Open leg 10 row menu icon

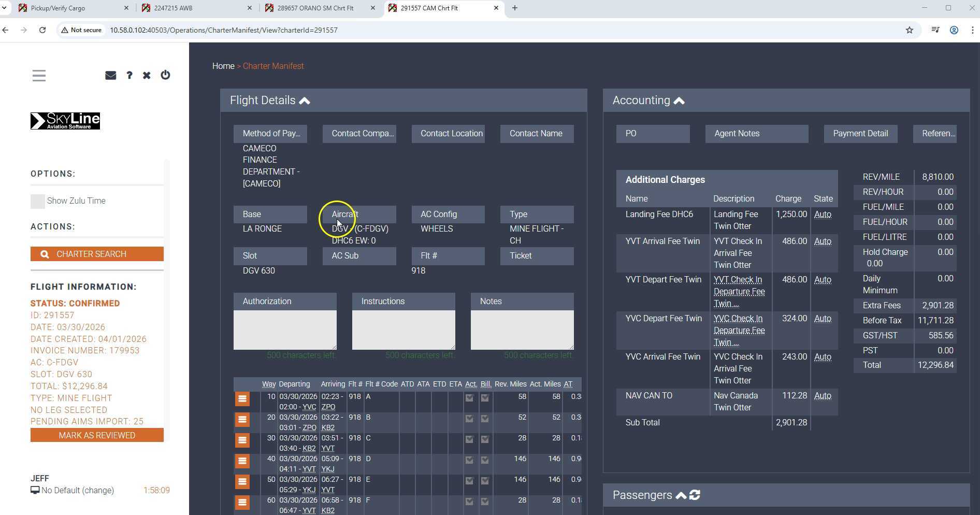[x=242, y=399]
